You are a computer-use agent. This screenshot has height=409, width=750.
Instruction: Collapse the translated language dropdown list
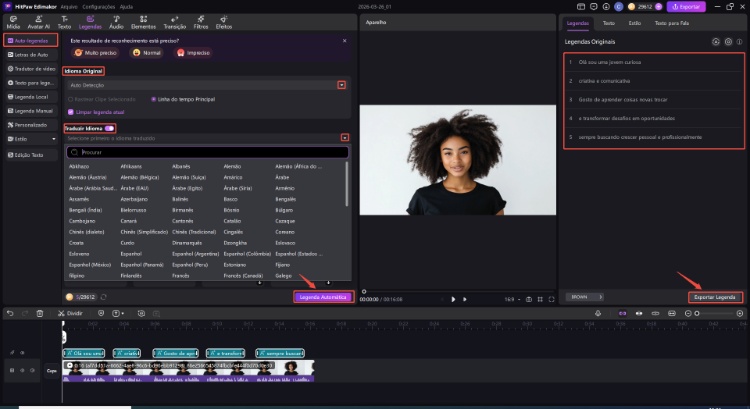coord(344,137)
